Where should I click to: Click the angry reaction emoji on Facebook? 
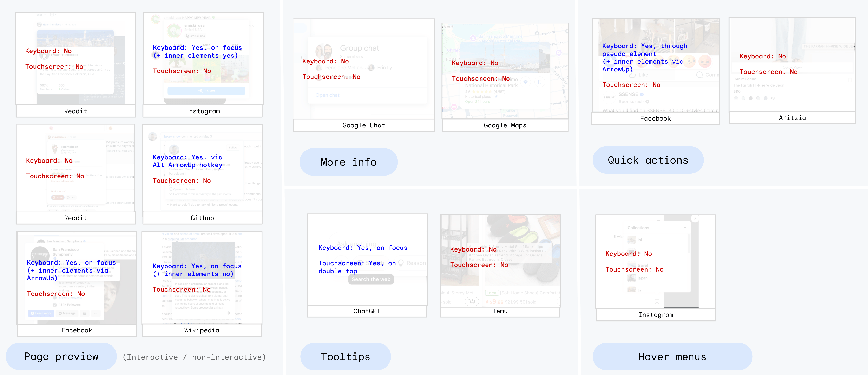click(706, 61)
